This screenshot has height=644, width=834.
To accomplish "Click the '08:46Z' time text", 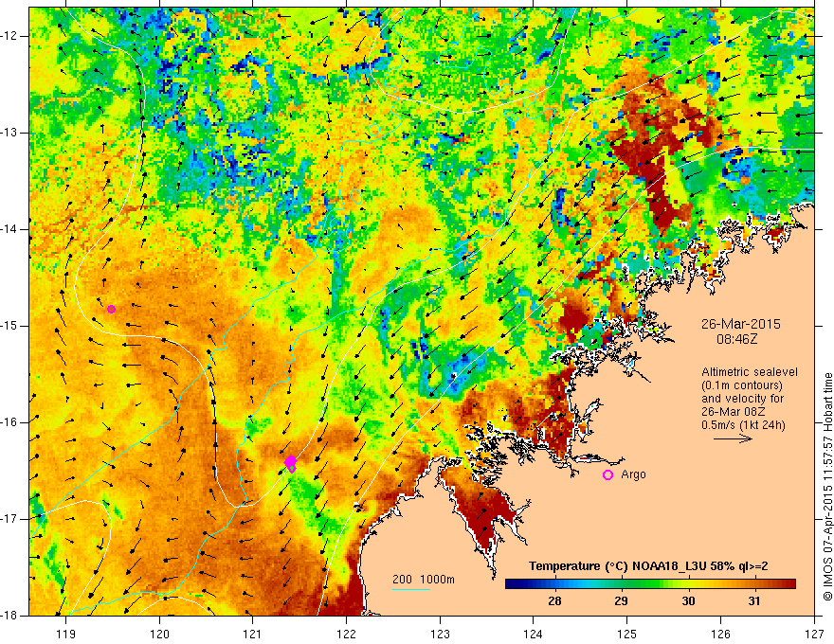I will point(737,339).
